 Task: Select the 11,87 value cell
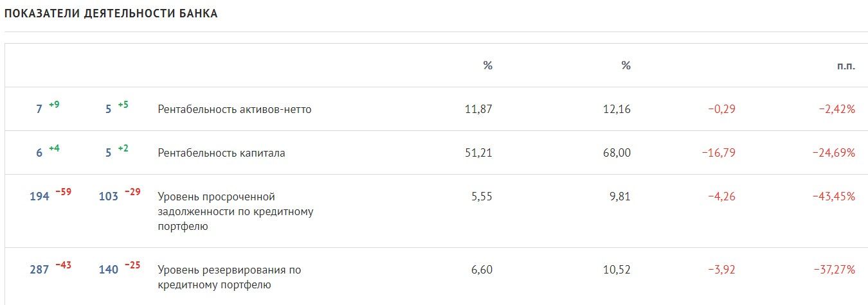[x=478, y=109]
